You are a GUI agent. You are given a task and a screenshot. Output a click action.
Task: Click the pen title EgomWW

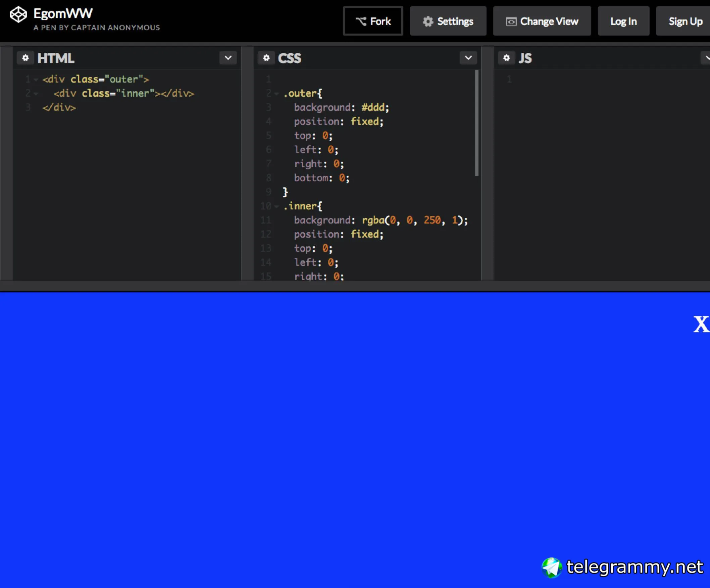click(63, 13)
